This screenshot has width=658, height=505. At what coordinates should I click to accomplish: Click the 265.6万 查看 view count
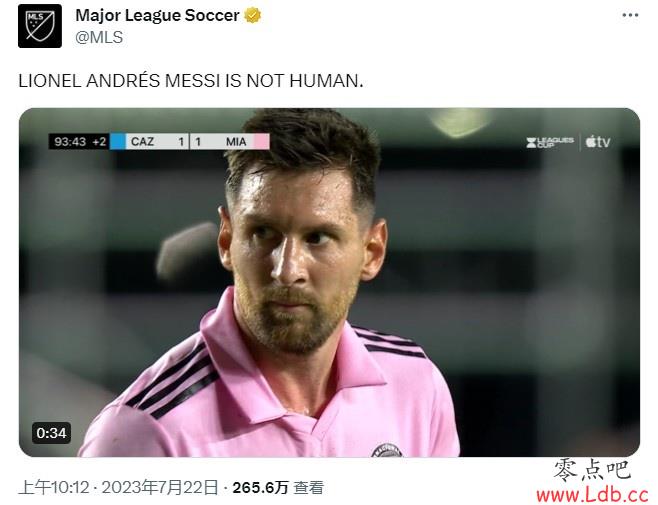(278, 488)
